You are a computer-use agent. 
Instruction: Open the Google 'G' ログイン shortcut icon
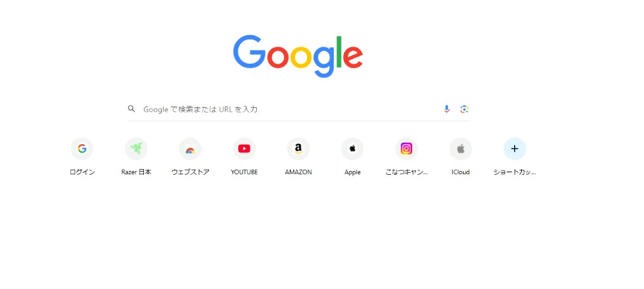point(82,149)
